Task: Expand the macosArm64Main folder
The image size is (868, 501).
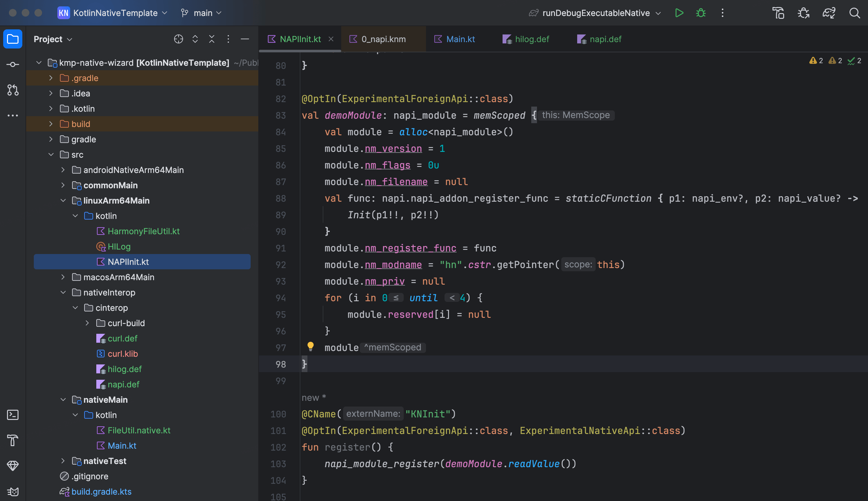Action: click(63, 277)
